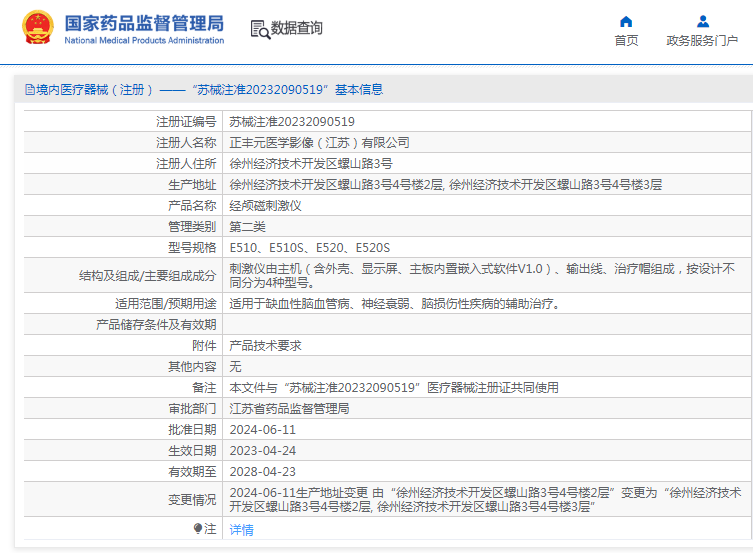
Task: Click the 适用范围/预期用途 label
Action: [x=166, y=304]
